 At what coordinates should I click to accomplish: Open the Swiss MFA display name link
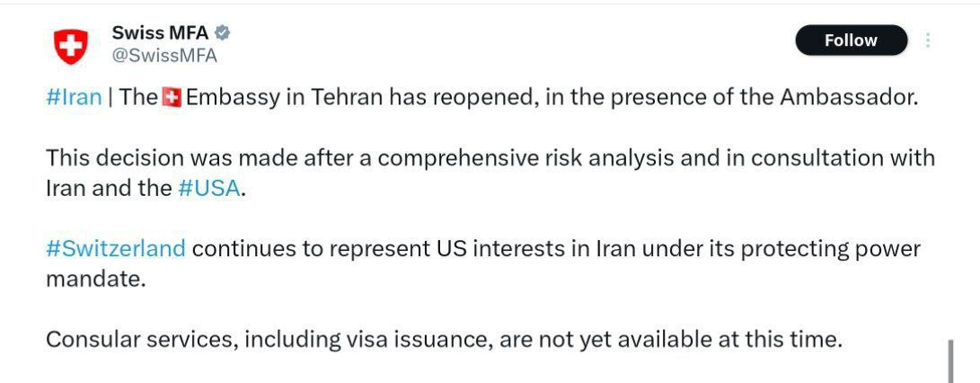tap(160, 32)
